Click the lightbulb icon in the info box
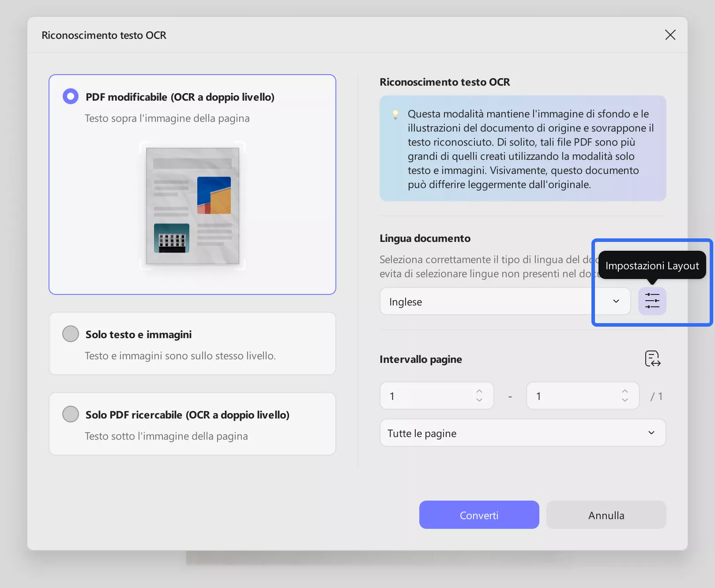 coord(395,113)
